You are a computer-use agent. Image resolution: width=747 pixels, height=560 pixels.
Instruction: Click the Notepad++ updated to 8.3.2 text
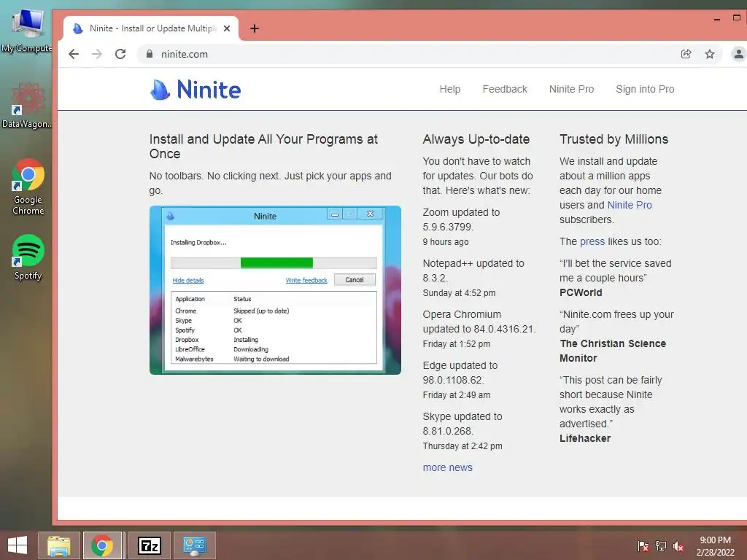[473, 271]
